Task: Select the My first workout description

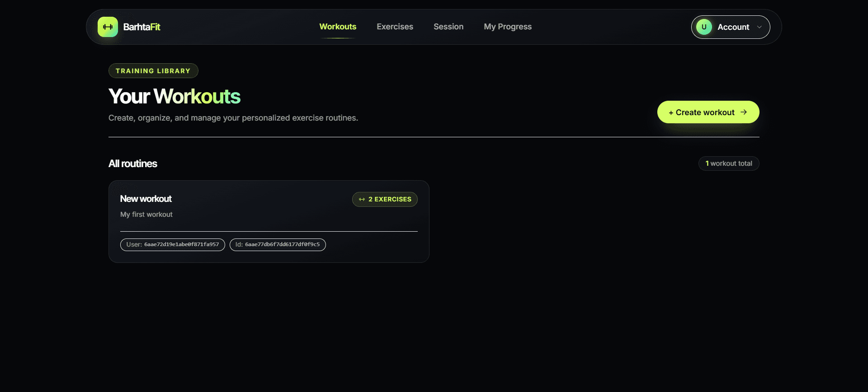Action: pos(146,215)
